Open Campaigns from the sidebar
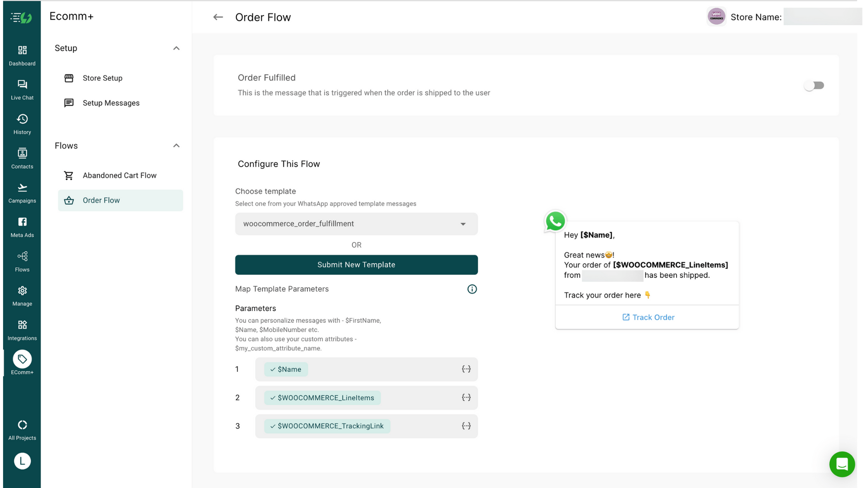This screenshot has width=868, height=488. click(x=22, y=191)
